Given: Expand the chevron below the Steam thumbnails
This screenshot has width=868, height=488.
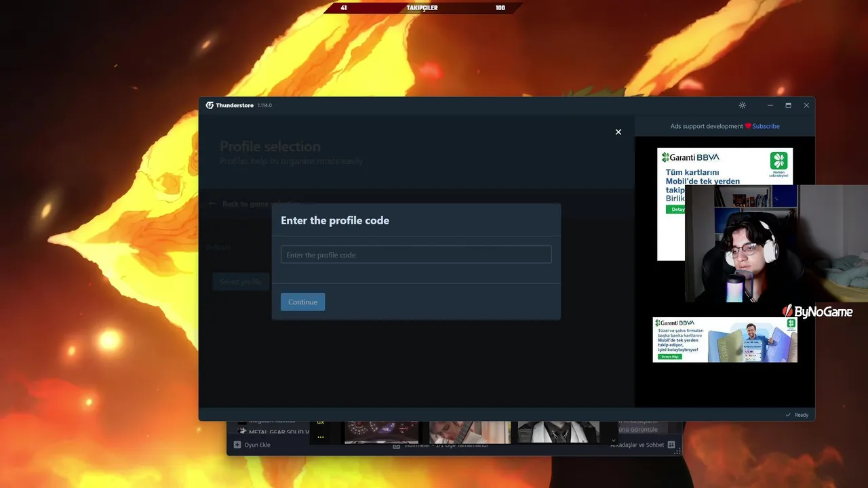Looking at the screenshot, I should (x=614, y=440).
